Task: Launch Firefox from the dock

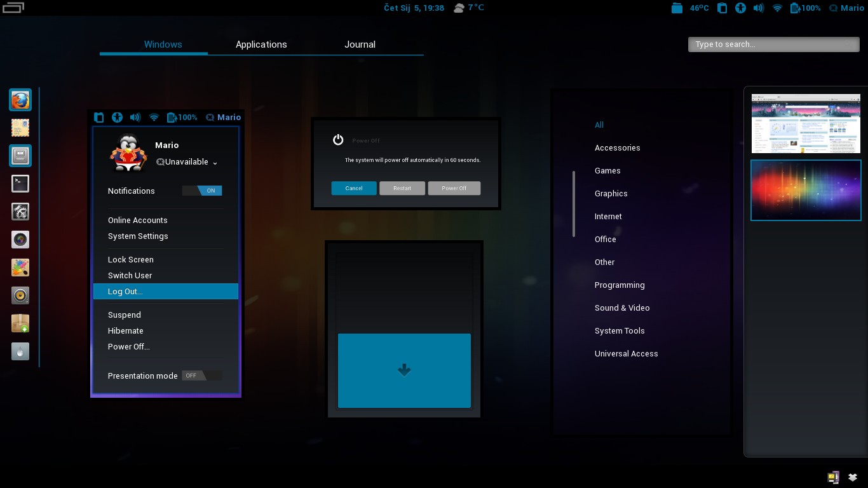Action: [x=20, y=100]
